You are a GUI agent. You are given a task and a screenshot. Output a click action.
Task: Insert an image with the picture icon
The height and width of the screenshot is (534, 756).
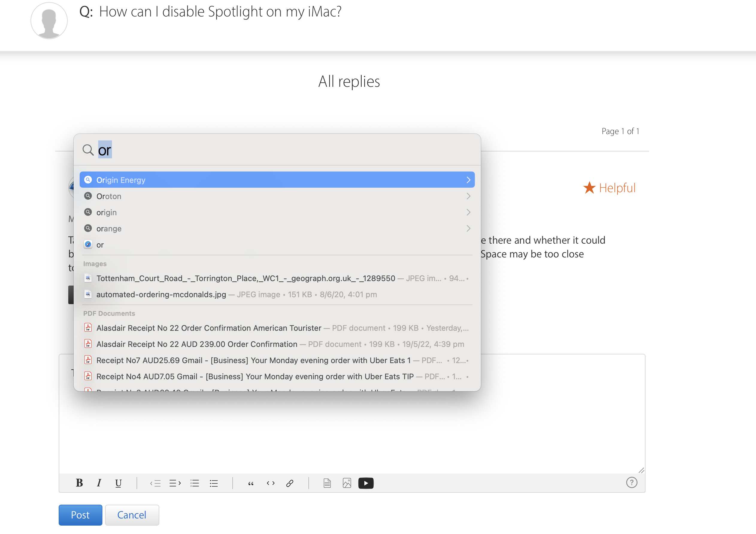[347, 483]
